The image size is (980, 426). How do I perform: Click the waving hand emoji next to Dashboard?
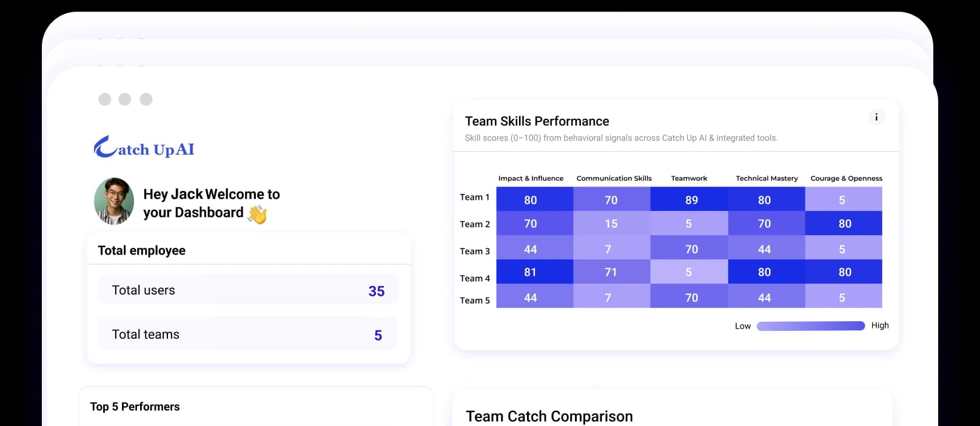tap(257, 213)
